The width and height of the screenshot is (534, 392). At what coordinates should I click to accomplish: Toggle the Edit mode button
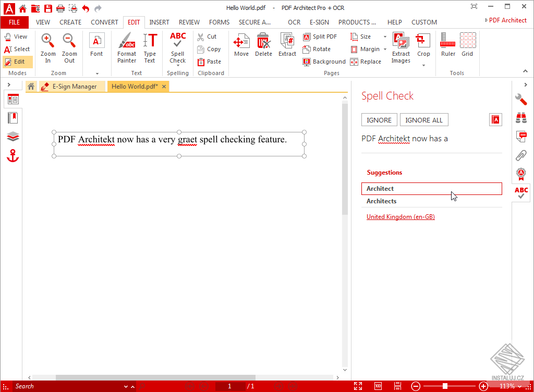click(x=18, y=62)
